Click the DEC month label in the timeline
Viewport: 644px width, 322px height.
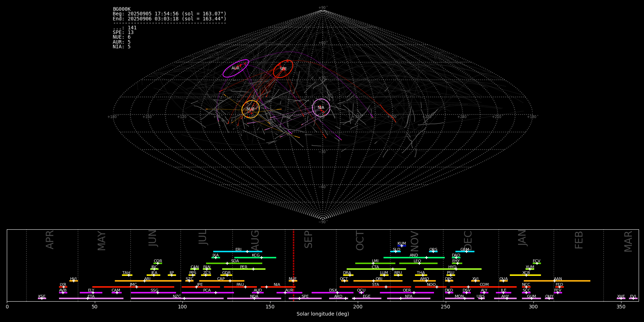(x=468, y=240)
